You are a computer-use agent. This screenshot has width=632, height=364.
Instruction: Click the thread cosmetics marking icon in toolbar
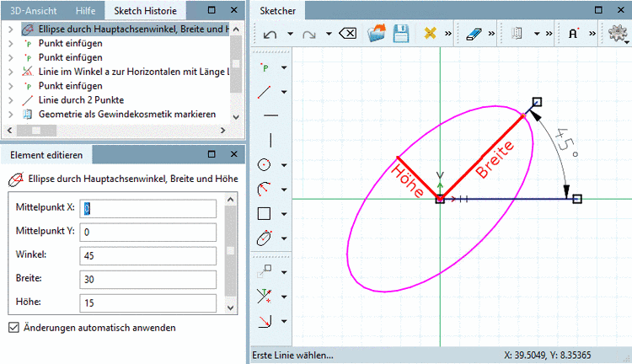pyautogui.click(x=517, y=34)
